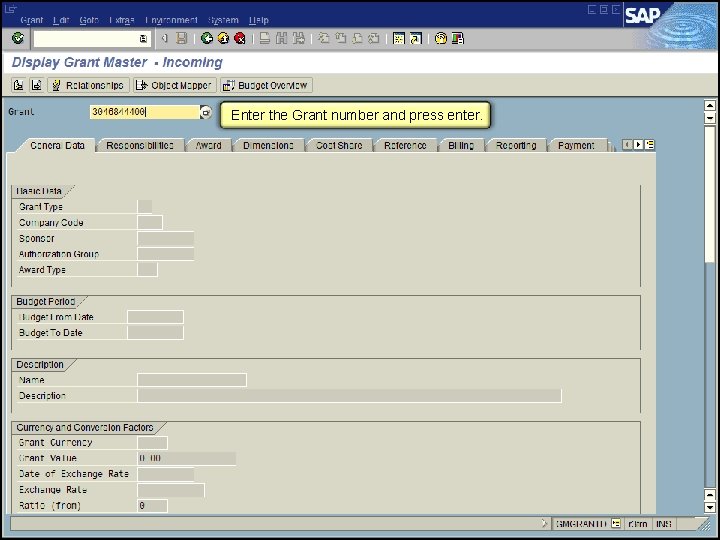Switch to the Payment tab

pyautogui.click(x=576, y=146)
